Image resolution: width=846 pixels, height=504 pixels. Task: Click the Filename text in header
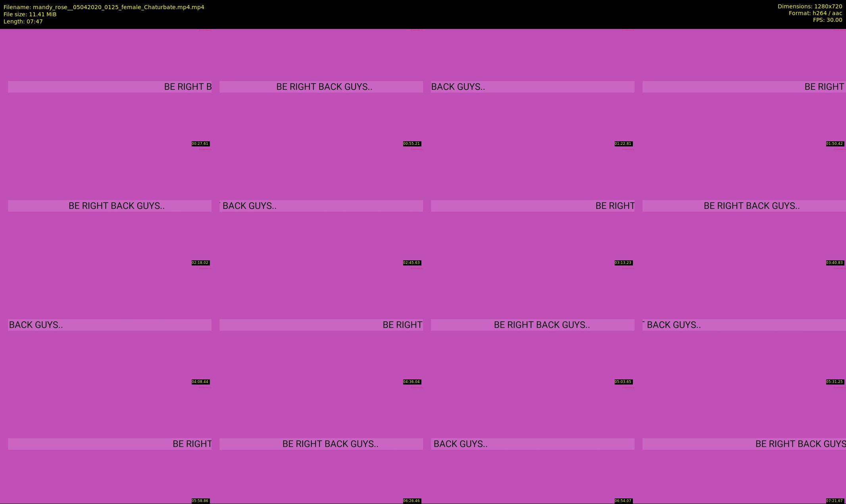coord(104,7)
